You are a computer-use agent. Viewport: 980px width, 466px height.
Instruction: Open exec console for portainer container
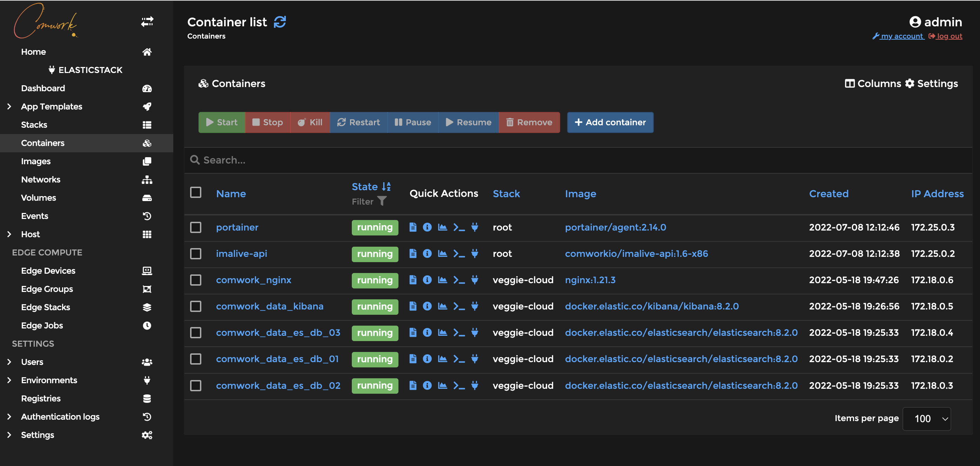[459, 227]
